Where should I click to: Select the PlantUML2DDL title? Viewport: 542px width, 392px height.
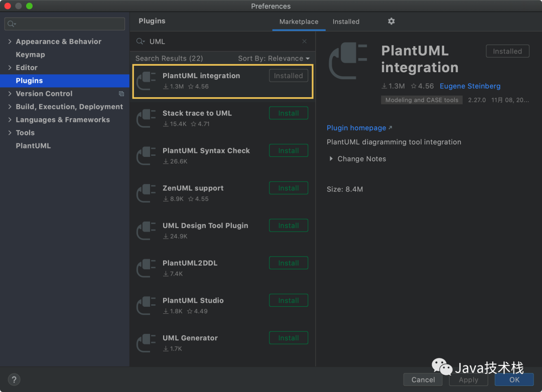click(190, 263)
